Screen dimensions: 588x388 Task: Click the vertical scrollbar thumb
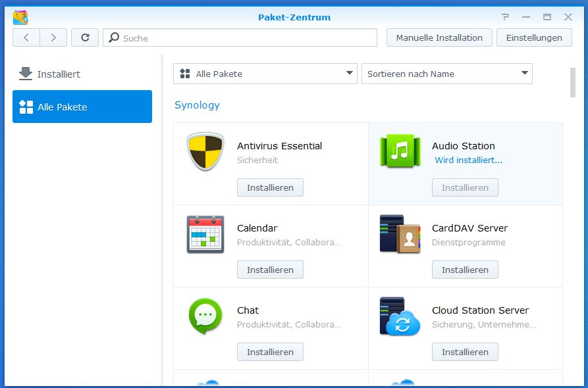coord(572,82)
